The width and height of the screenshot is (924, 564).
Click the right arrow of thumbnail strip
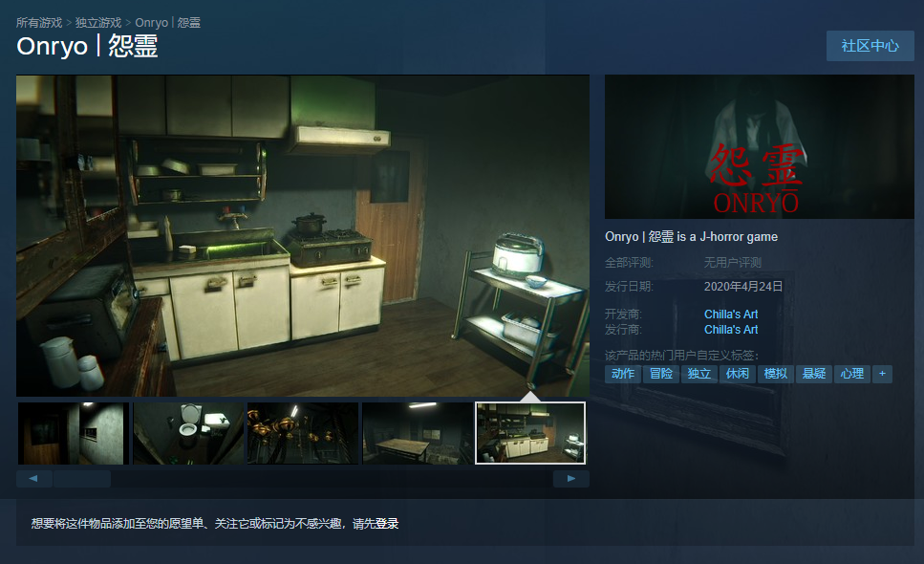pyautogui.click(x=571, y=479)
